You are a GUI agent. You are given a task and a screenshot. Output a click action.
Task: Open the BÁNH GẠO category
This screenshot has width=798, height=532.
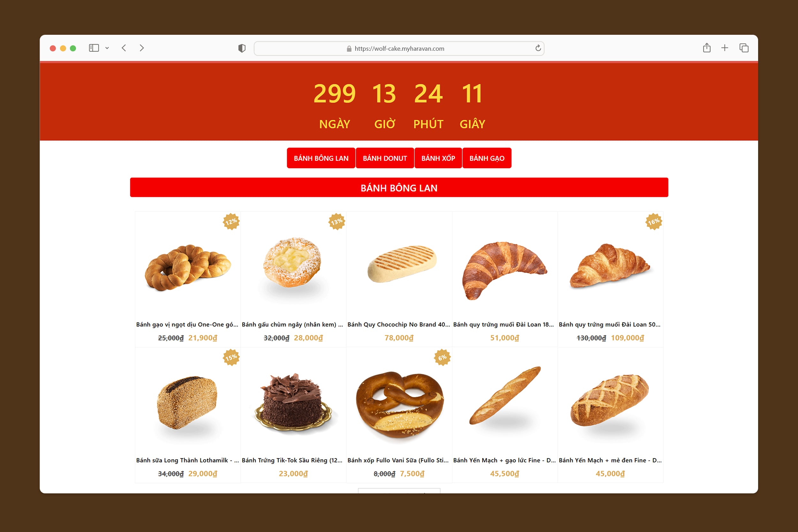[487, 158]
